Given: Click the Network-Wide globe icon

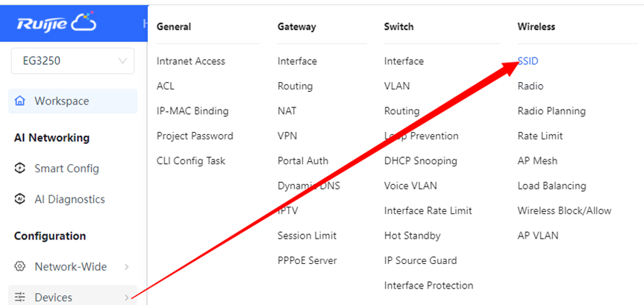Looking at the screenshot, I should [x=20, y=267].
